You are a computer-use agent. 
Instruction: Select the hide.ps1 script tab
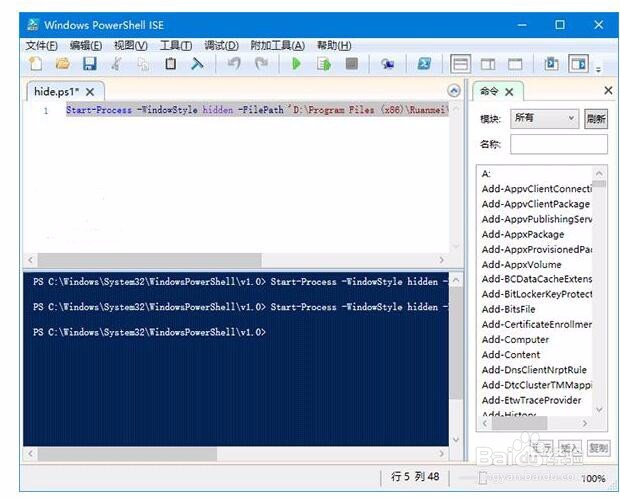pyautogui.click(x=57, y=92)
